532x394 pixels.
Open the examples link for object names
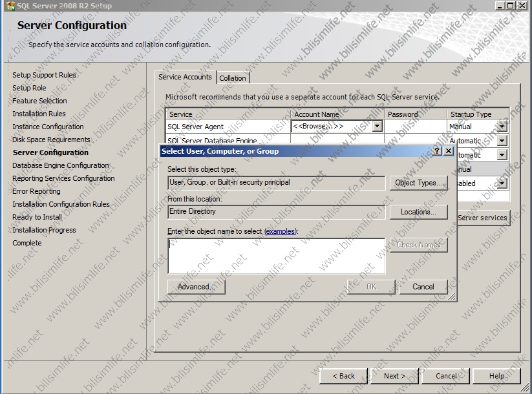[x=281, y=231]
